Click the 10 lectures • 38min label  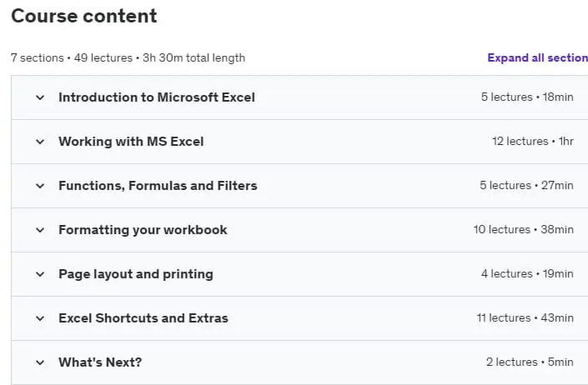click(x=524, y=229)
